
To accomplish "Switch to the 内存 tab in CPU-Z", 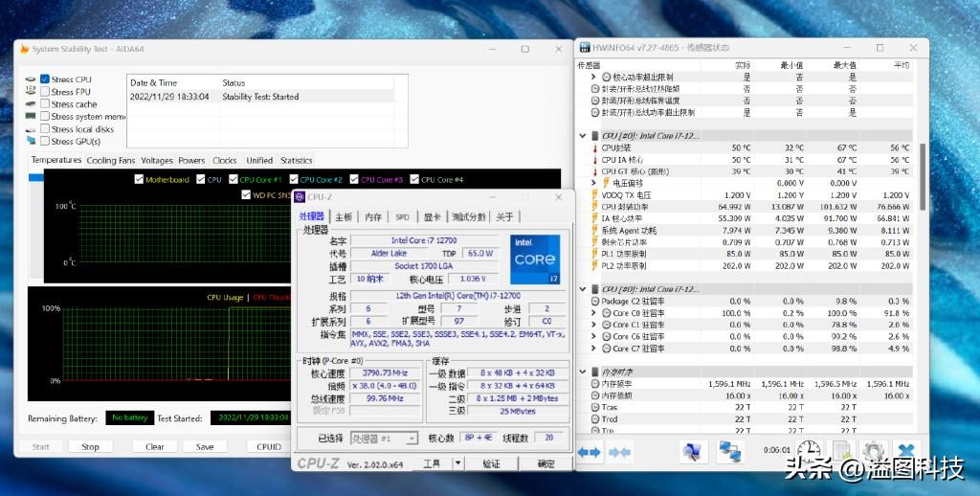I will (373, 217).
